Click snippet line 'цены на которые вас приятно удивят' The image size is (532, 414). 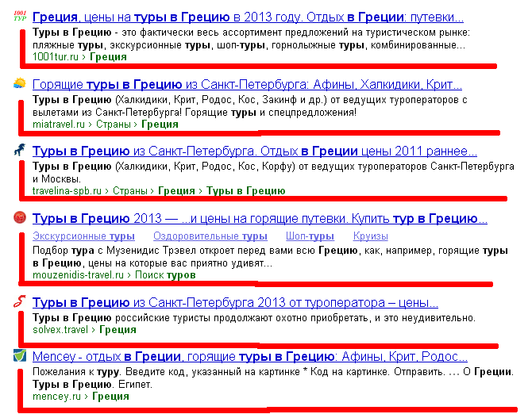(180, 263)
